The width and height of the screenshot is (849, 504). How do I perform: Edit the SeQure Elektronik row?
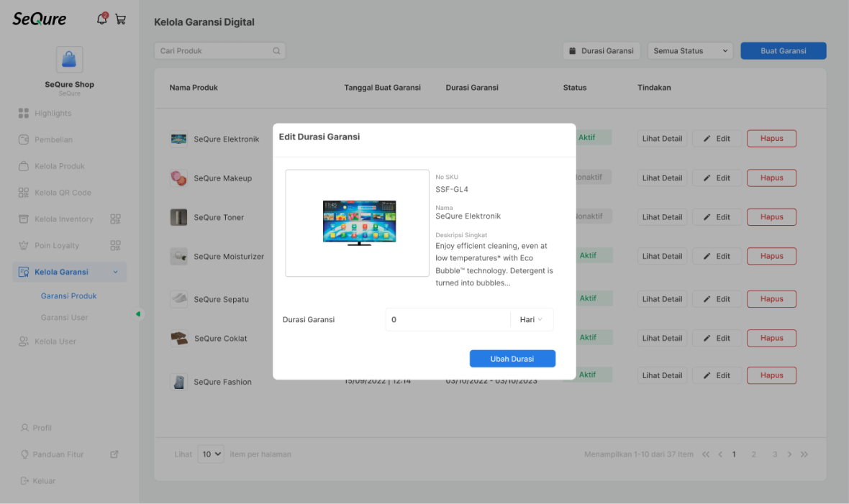pyautogui.click(x=717, y=139)
